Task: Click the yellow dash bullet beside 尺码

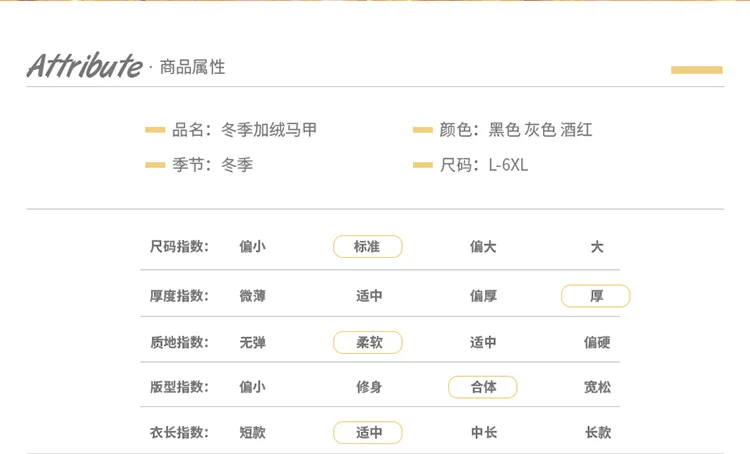Action: click(x=422, y=165)
